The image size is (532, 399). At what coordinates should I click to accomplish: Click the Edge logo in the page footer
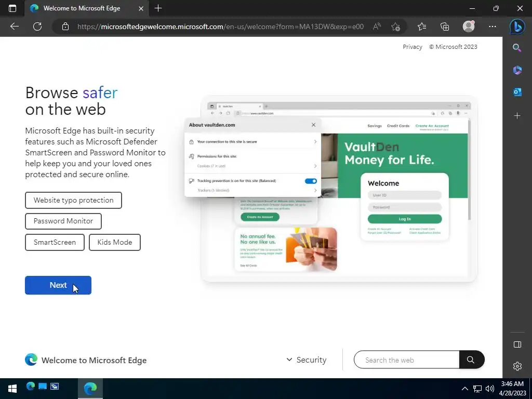point(31,360)
